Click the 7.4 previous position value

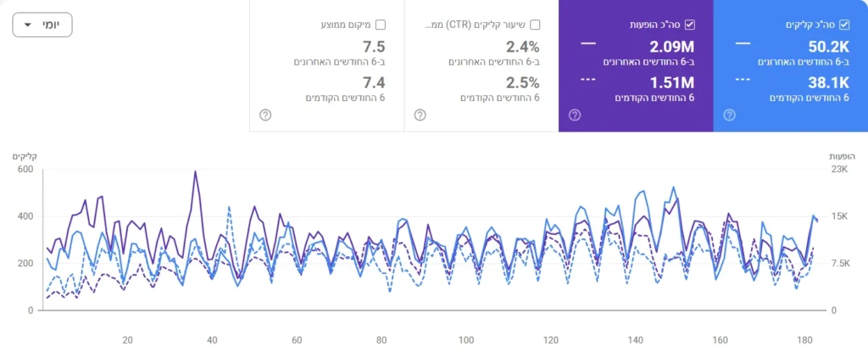click(374, 82)
